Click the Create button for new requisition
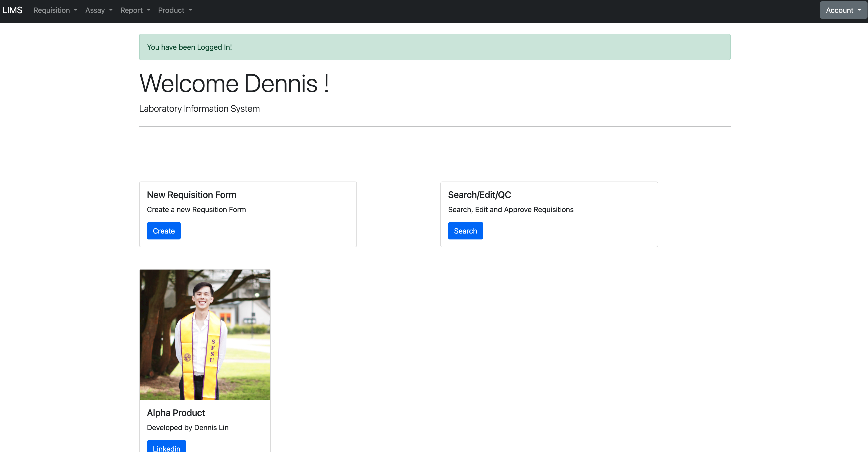The height and width of the screenshot is (452, 868). (x=164, y=231)
